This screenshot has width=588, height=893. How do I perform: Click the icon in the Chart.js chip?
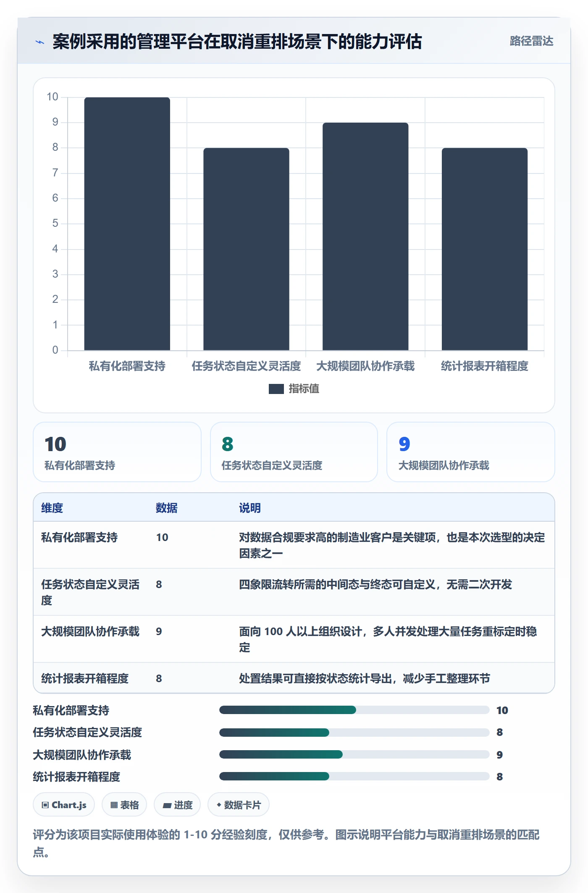click(45, 805)
